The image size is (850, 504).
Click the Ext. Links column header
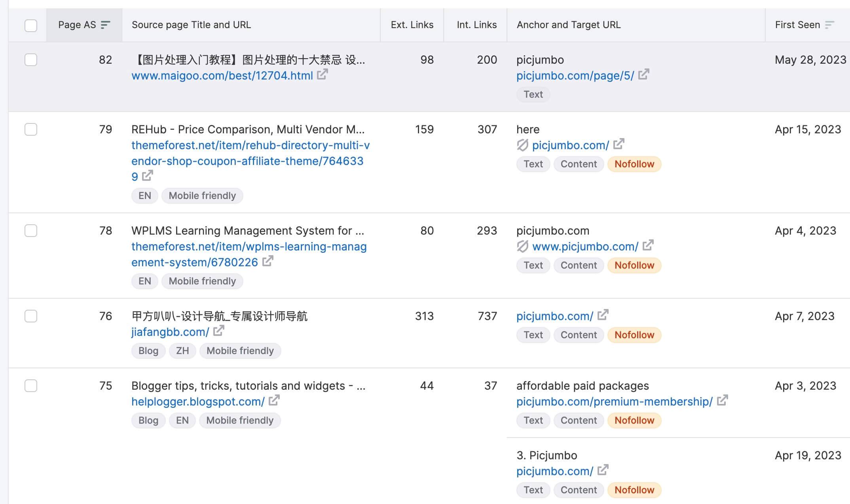tap(412, 25)
